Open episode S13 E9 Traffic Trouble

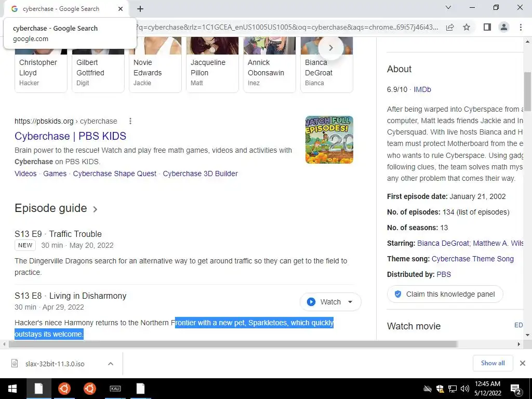coord(58,234)
